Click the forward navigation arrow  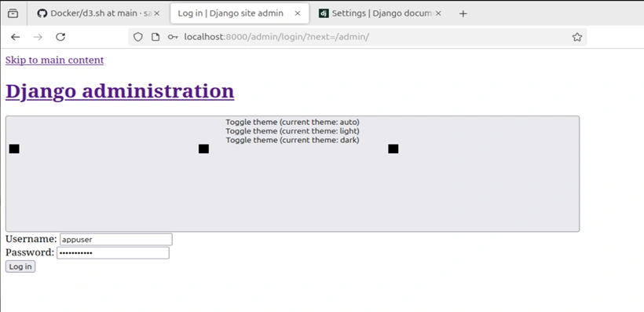pyautogui.click(x=38, y=37)
